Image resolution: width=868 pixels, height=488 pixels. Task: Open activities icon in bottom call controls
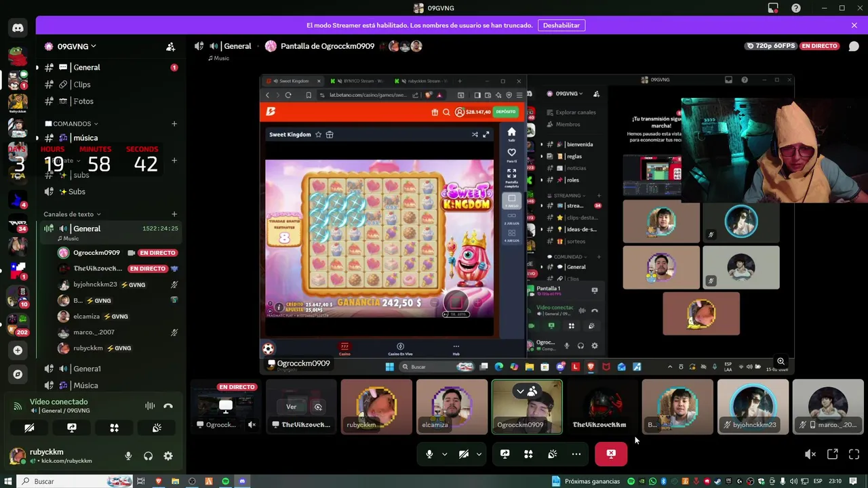(x=528, y=454)
